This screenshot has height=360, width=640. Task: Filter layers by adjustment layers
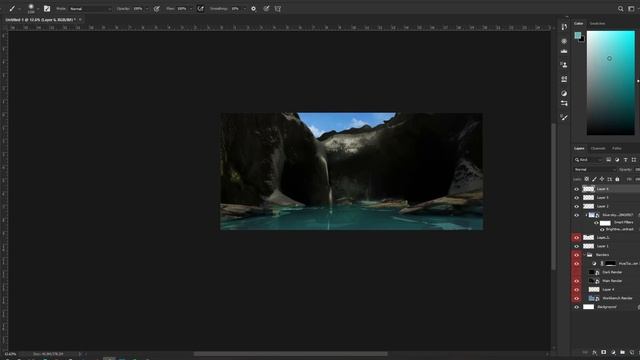pos(617,160)
